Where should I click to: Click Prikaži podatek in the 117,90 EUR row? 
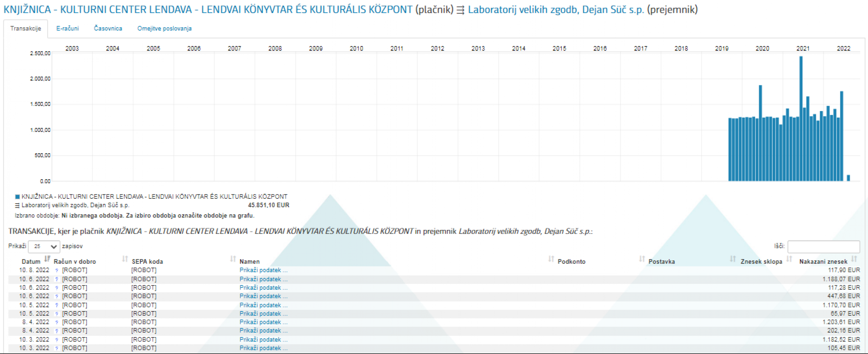263,270
